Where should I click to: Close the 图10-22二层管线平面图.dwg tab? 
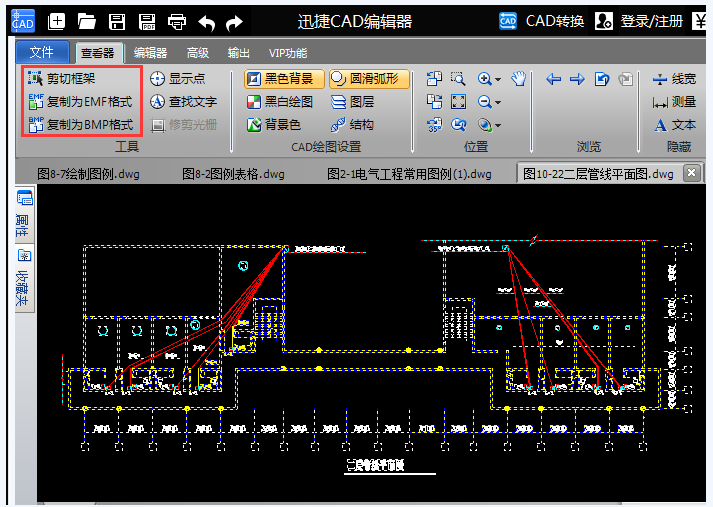point(691,173)
